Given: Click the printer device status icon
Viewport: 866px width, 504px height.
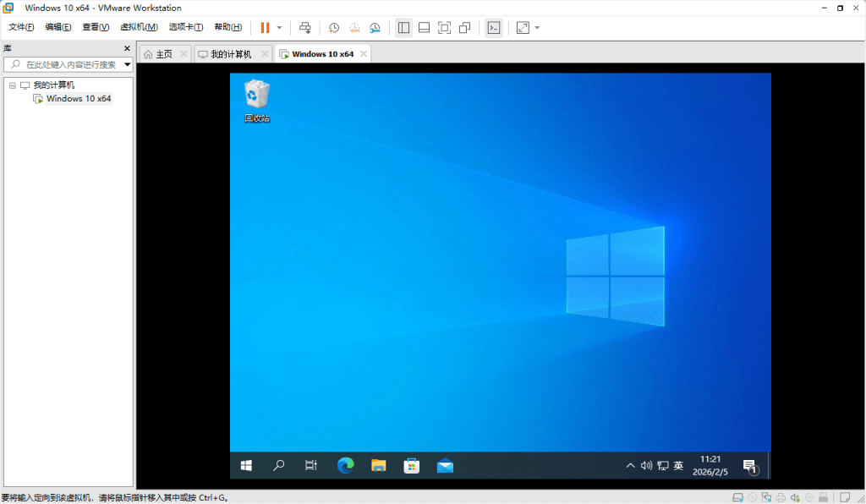Looking at the screenshot, I should [781, 497].
